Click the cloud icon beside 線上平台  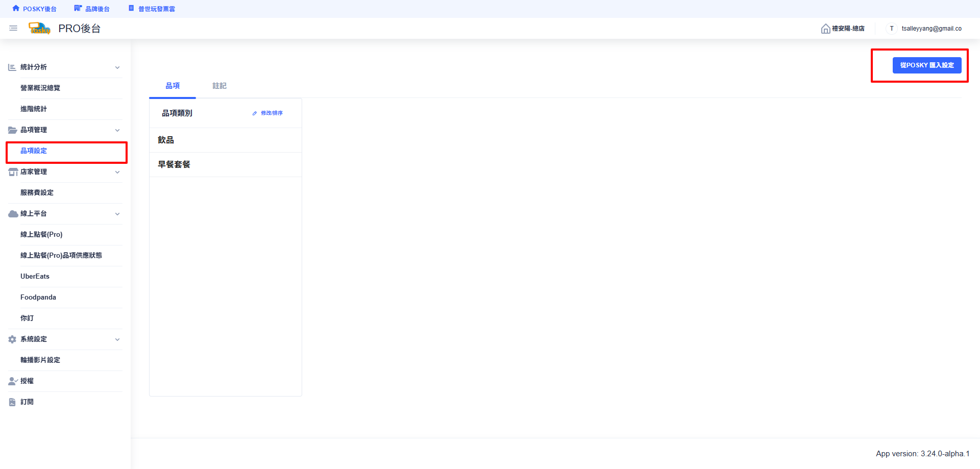coord(13,214)
